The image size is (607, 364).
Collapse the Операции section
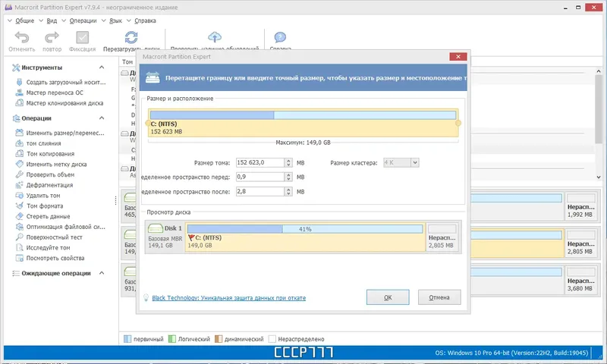click(x=102, y=118)
